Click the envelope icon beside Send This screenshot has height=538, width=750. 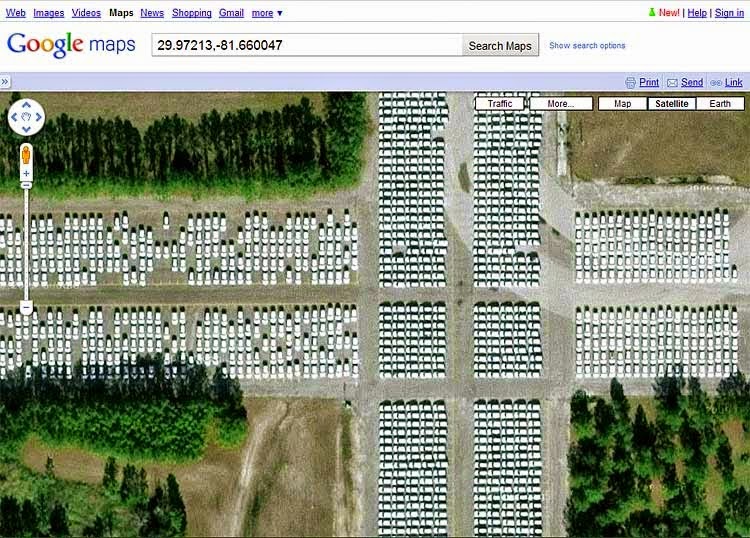pyautogui.click(x=672, y=83)
